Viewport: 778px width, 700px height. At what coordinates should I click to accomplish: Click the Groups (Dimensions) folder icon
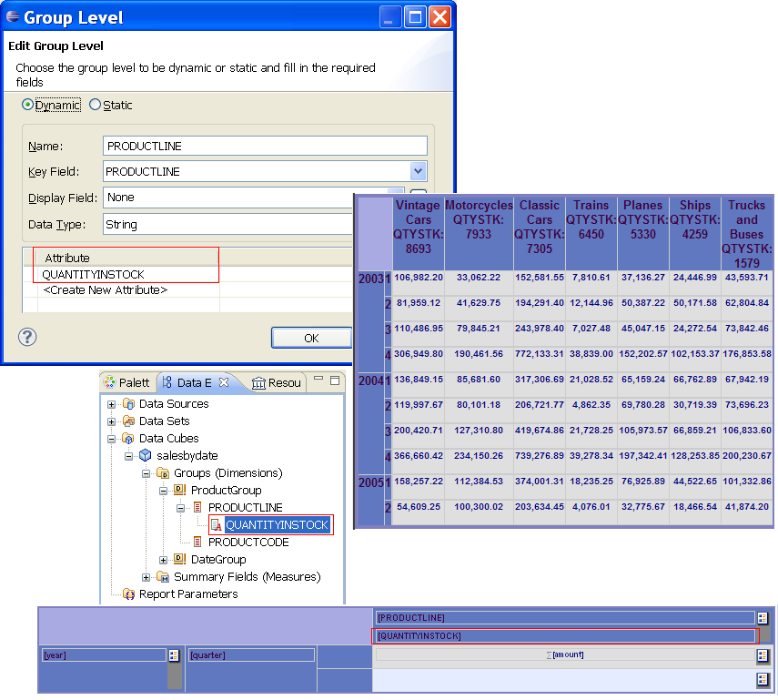pos(163,472)
